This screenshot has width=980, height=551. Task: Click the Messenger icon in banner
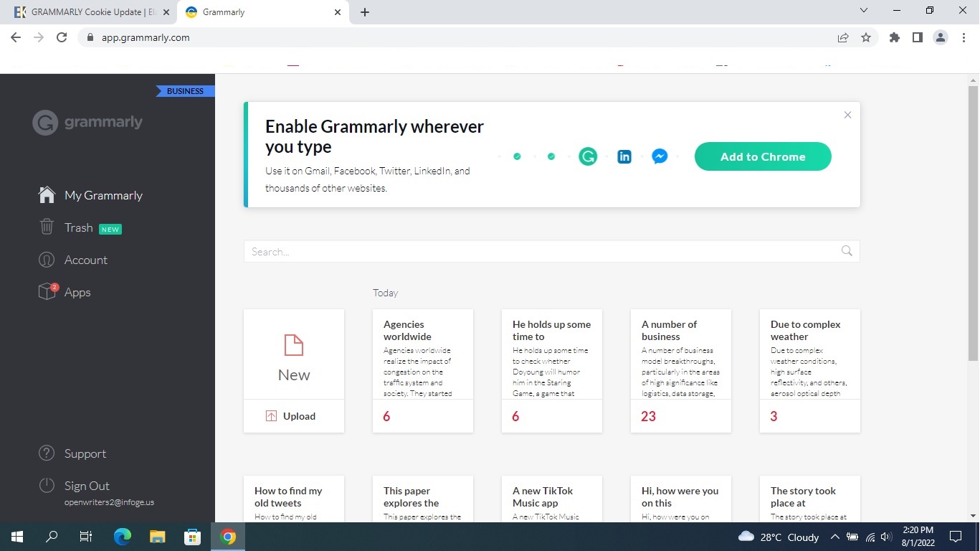pyautogui.click(x=660, y=156)
